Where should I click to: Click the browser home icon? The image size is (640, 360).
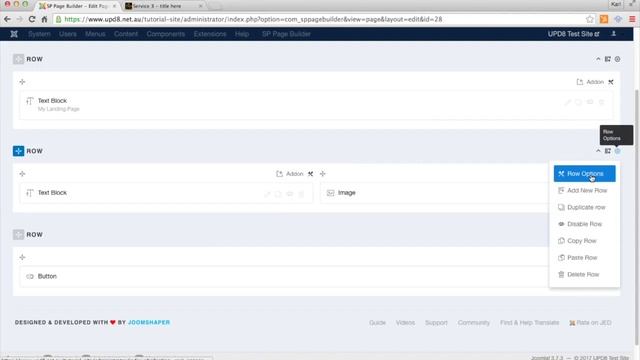point(44,19)
